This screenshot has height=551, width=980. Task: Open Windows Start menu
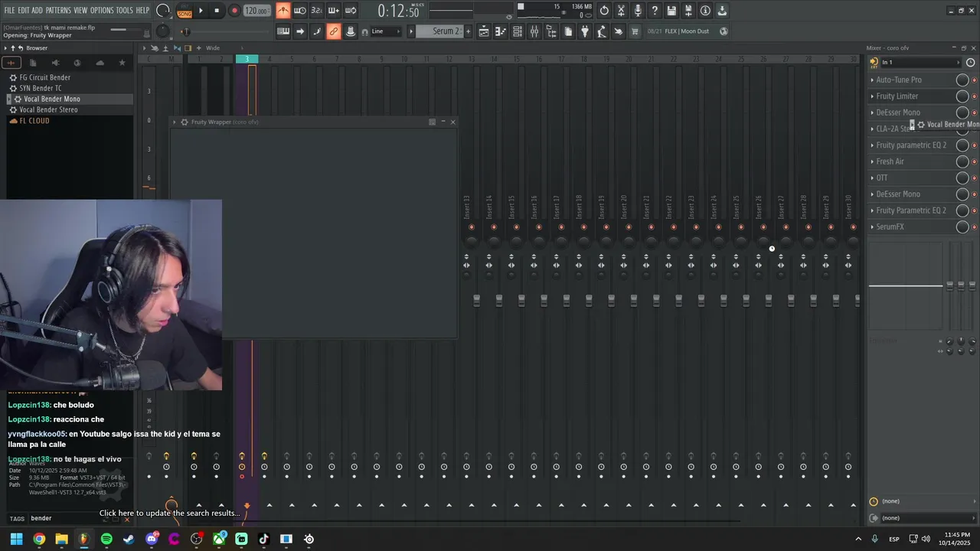(x=16, y=539)
